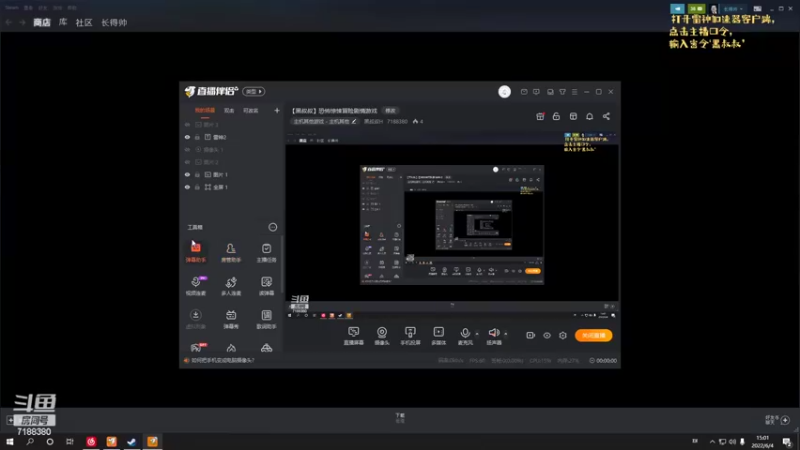800x450 pixels.
Task: Click the 修改 button next to stream title
Action: [x=390, y=111]
